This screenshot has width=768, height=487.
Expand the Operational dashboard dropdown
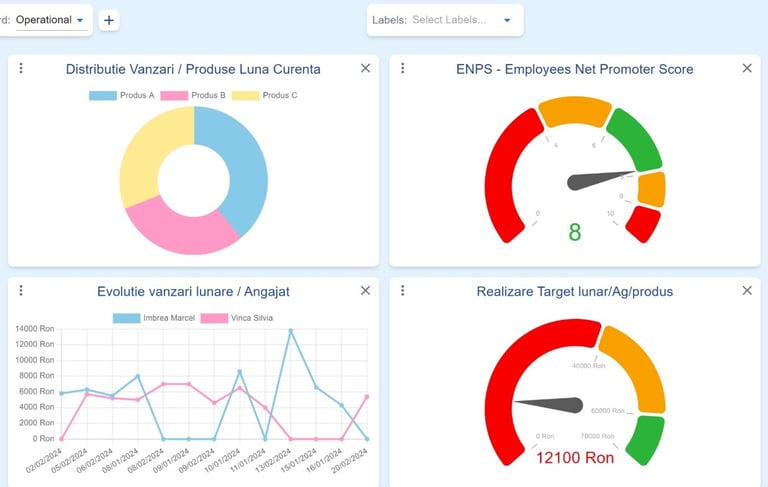click(x=51, y=20)
